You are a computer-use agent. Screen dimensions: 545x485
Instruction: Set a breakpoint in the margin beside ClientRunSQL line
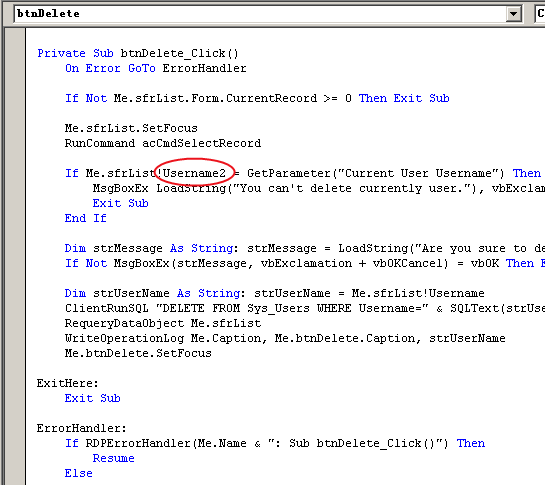click(15, 308)
